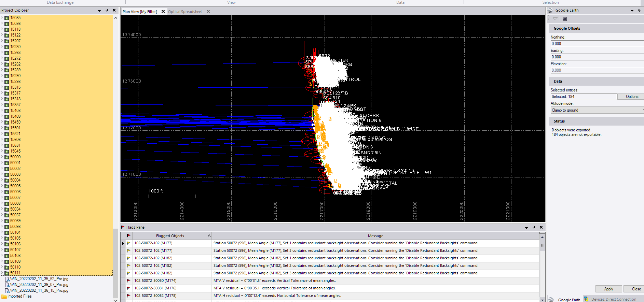The width and height of the screenshot is (644, 302).
Task: Select the Plan View [My Filter] tab
Action: tap(140, 12)
